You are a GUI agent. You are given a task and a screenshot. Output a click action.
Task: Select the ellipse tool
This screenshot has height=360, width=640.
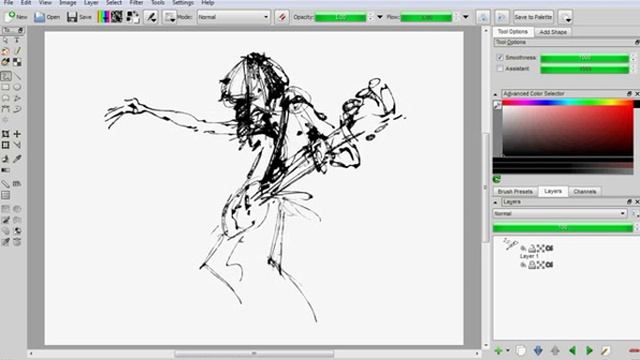pos(17,87)
